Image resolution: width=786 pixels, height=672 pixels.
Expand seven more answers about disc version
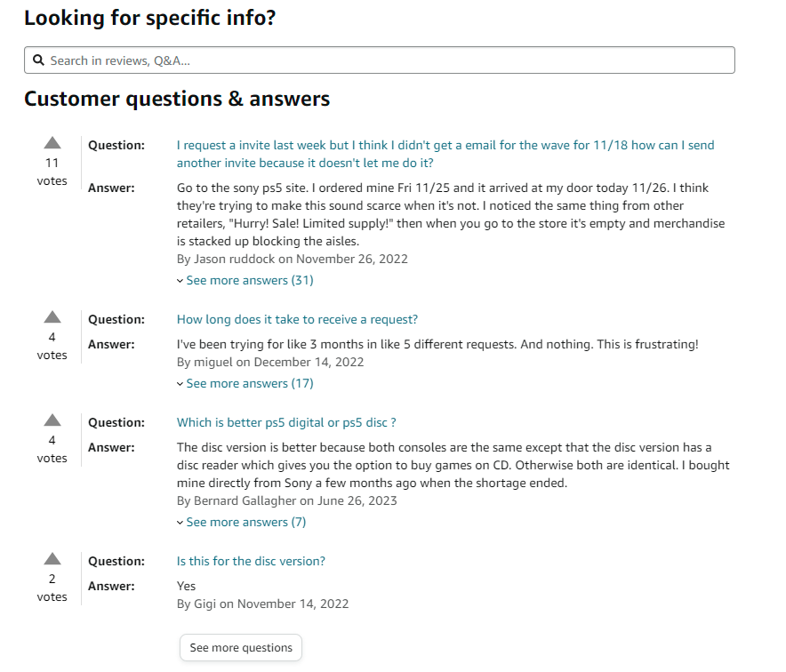[x=245, y=522]
